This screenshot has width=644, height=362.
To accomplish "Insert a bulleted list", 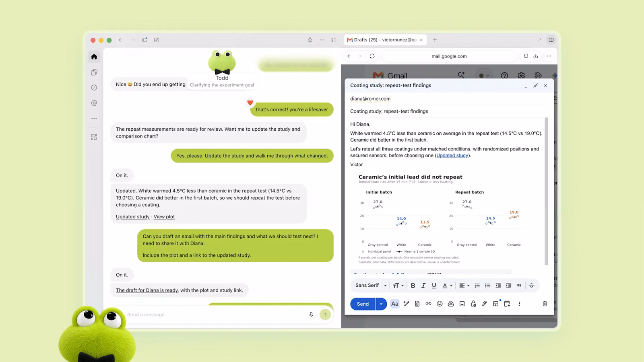I will pos(487,286).
